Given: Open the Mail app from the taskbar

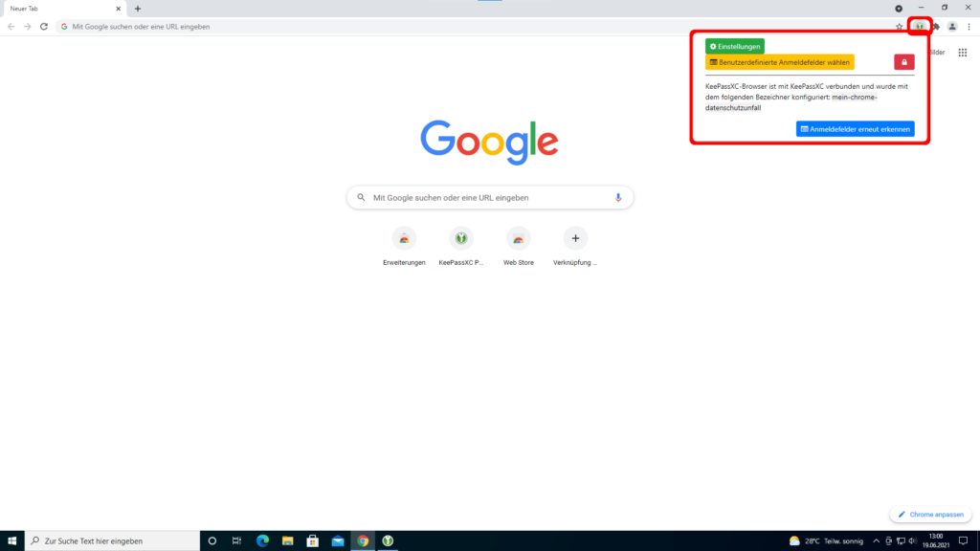Looking at the screenshot, I should (x=338, y=541).
